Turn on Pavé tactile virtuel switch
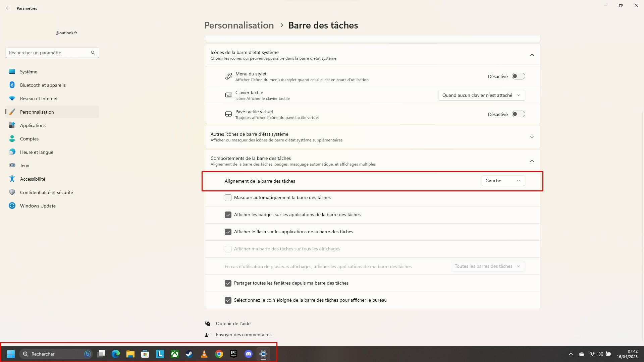This screenshot has width=644, height=362. [518, 114]
